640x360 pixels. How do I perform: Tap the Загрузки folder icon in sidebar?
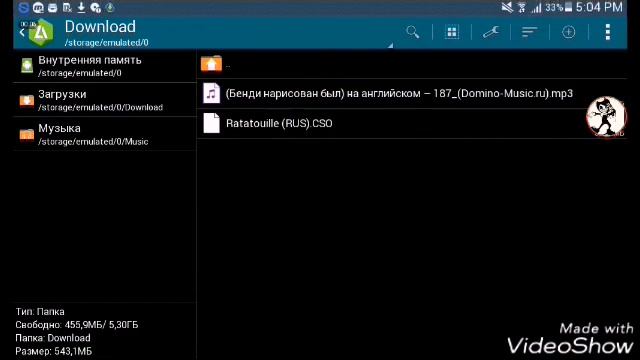[27, 100]
